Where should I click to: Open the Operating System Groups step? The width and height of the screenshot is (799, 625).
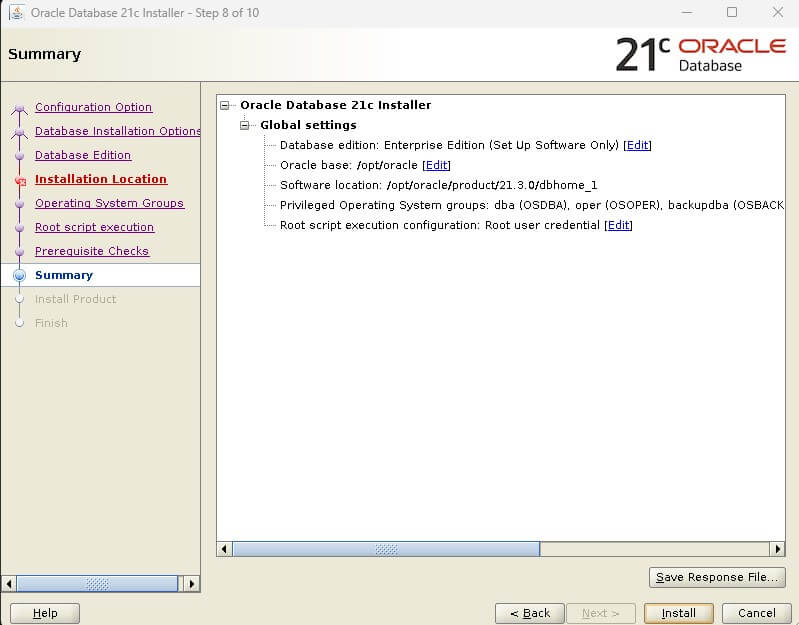click(x=109, y=203)
